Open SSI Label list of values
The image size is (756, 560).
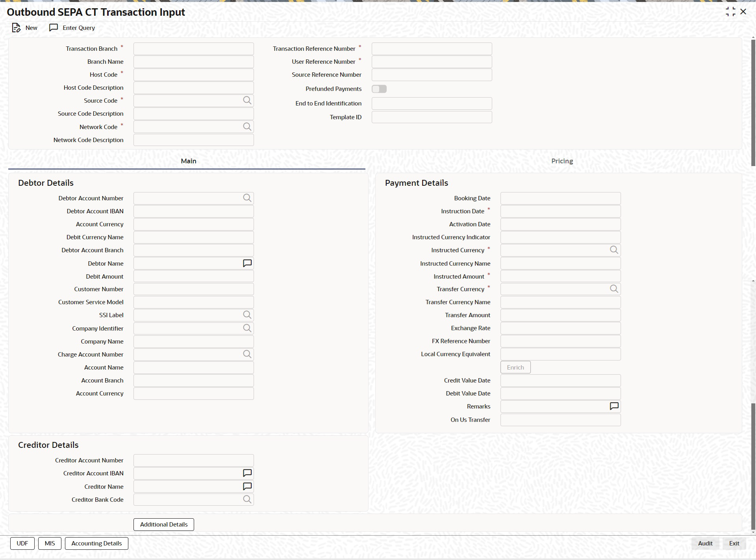click(x=247, y=315)
